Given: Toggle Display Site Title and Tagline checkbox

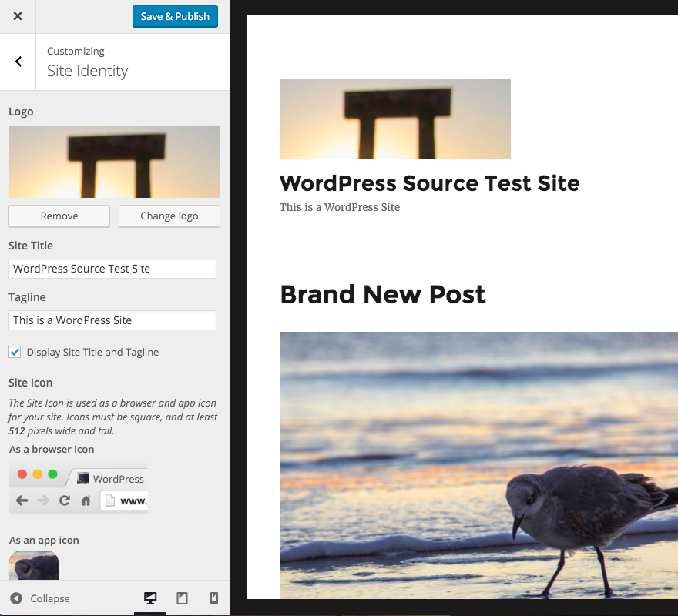Looking at the screenshot, I should (15, 352).
